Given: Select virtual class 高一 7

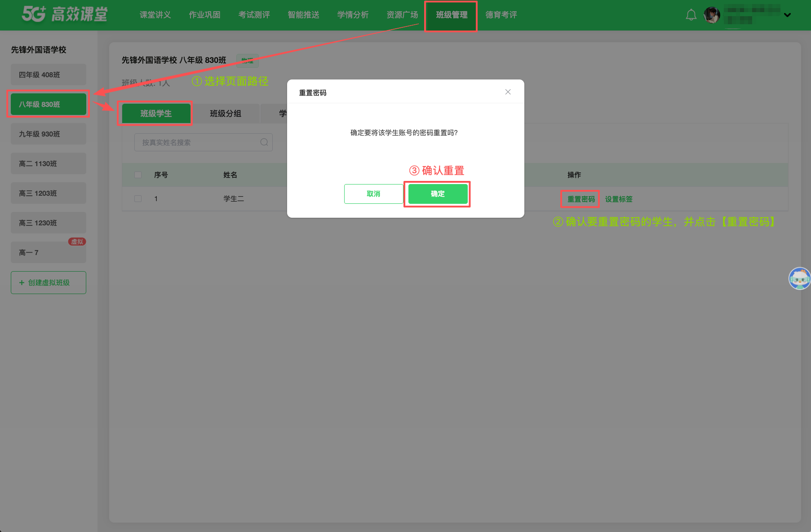Looking at the screenshot, I should [x=49, y=252].
